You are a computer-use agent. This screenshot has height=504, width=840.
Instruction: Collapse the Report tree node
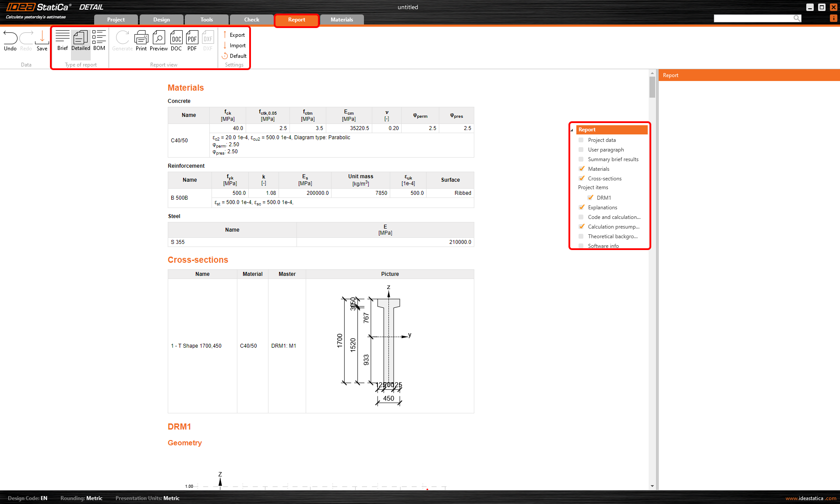point(572,130)
